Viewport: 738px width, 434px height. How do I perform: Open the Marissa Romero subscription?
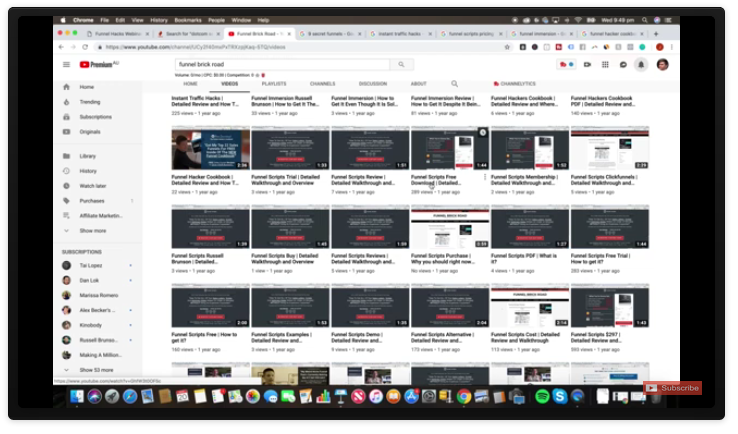97,295
